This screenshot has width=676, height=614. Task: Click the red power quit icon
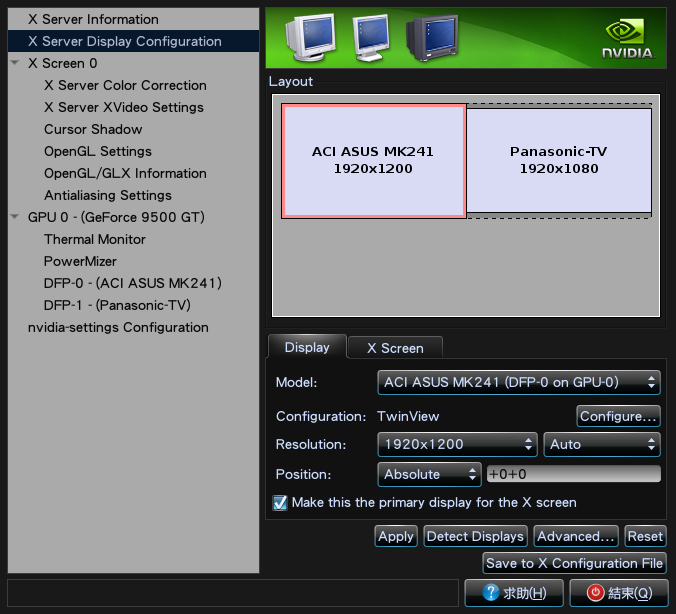595,592
